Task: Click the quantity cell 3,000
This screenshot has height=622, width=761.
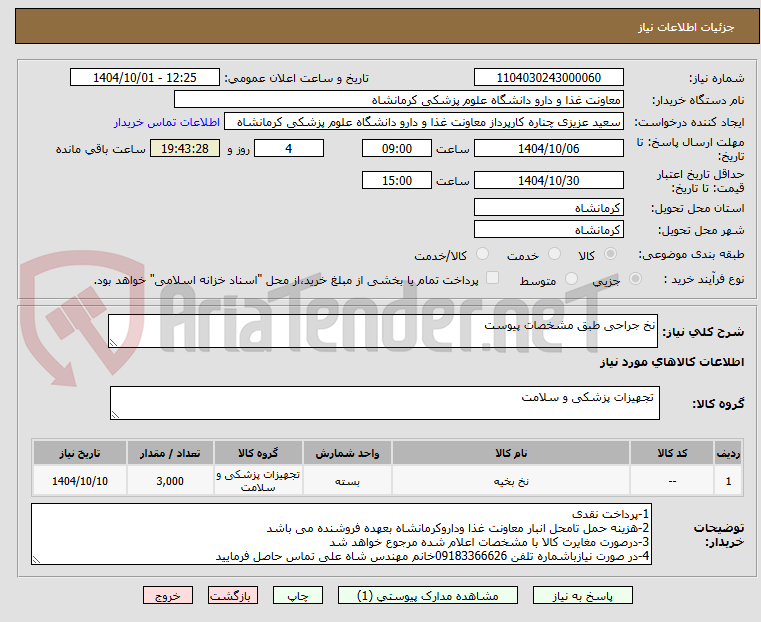Action: click(170, 481)
